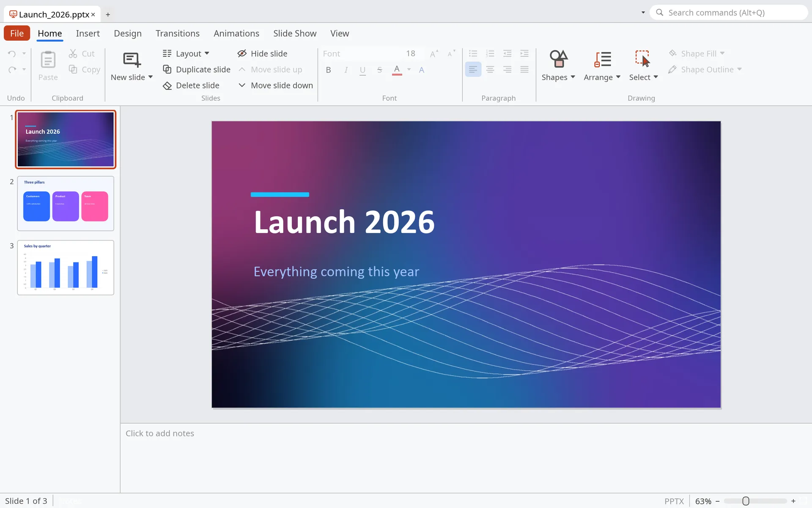
Task: Click the zoom slider handle
Action: (746, 501)
